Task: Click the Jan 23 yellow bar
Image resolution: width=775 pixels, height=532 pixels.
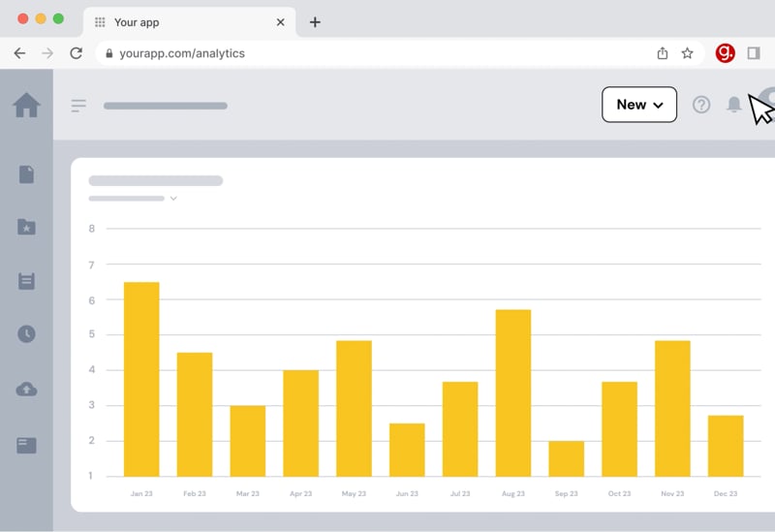Action: click(x=141, y=379)
